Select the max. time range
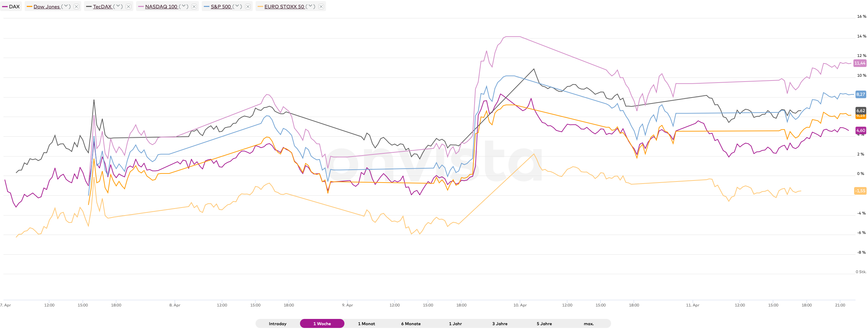Image resolution: width=868 pixels, height=329 pixels. click(589, 324)
